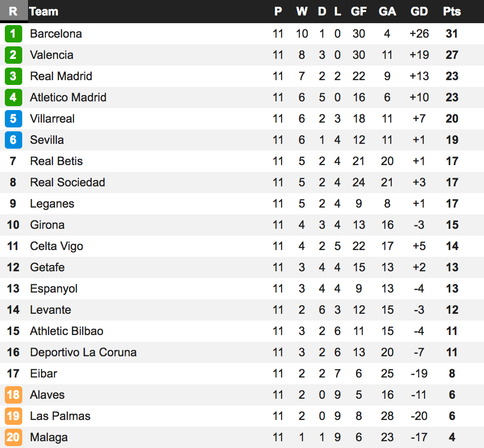Click Barcelona's 31 points value
Image resolution: width=484 pixels, height=448 pixels.
pos(452,34)
